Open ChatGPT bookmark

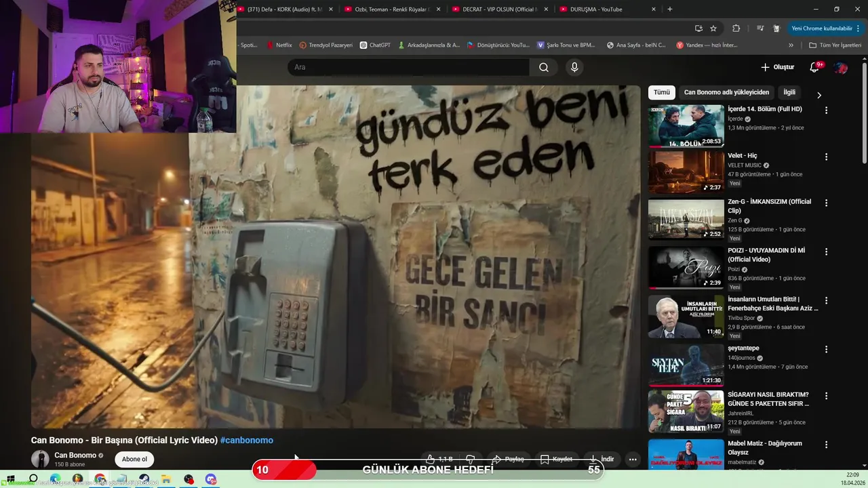(375, 45)
